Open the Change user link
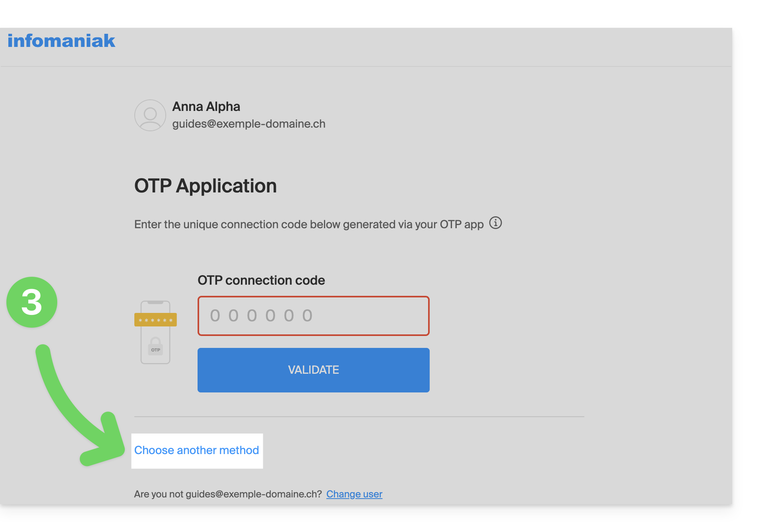This screenshot has width=760, height=532. pyautogui.click(x=354, y=494)
